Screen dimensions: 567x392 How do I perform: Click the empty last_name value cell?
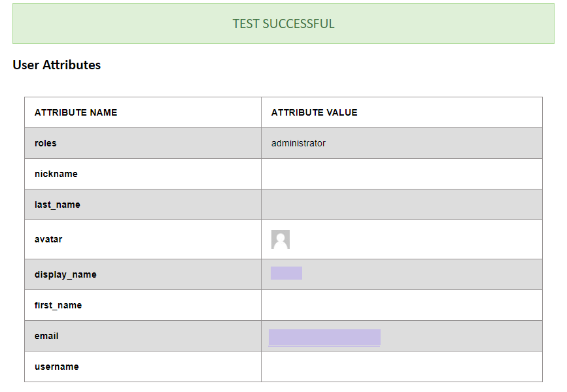[x=402, y=204]
